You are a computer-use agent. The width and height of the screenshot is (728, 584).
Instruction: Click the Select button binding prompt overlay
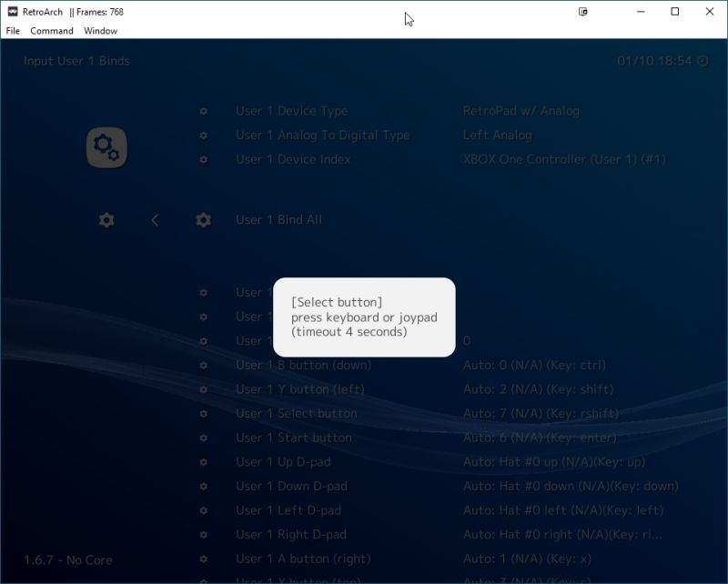coord(363,317)
